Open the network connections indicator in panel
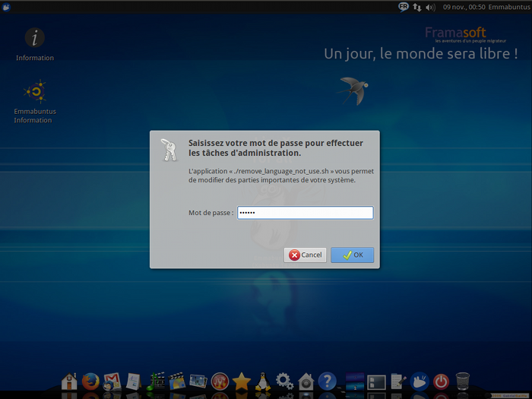 click(x=416, y=7)
